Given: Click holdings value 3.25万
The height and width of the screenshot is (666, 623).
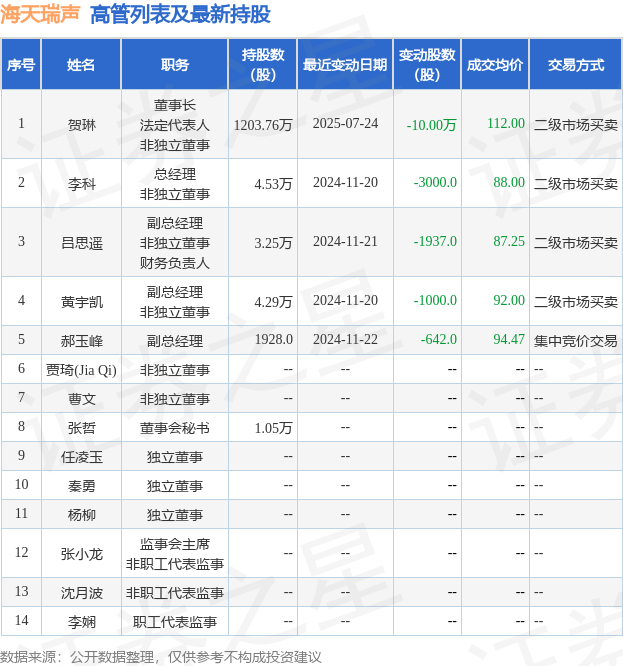Looking at the screenshot, I should [x=273, y=243].
